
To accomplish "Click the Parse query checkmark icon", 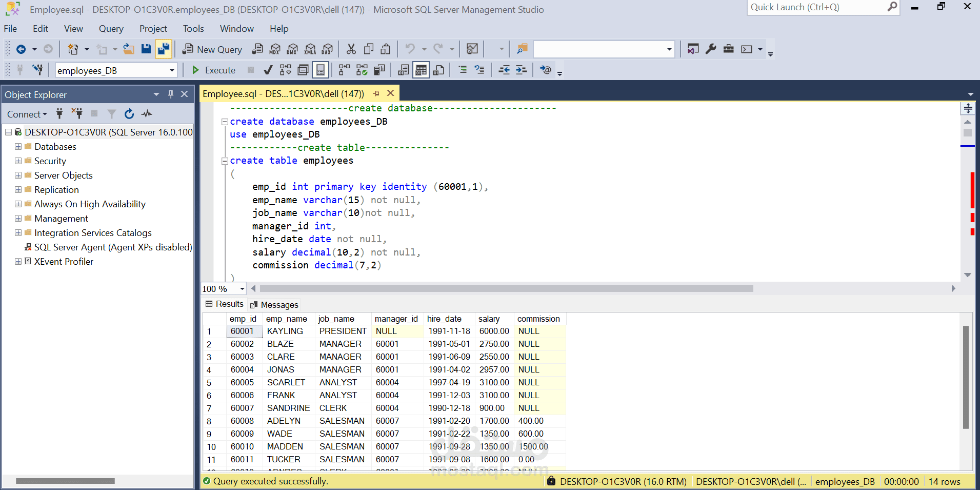I will 268,70.
